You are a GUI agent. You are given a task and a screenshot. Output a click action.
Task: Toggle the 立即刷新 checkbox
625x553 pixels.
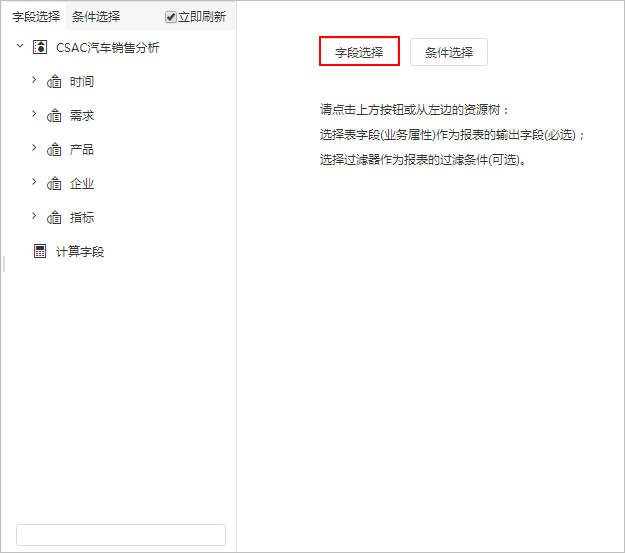click(x=171, y=17)
